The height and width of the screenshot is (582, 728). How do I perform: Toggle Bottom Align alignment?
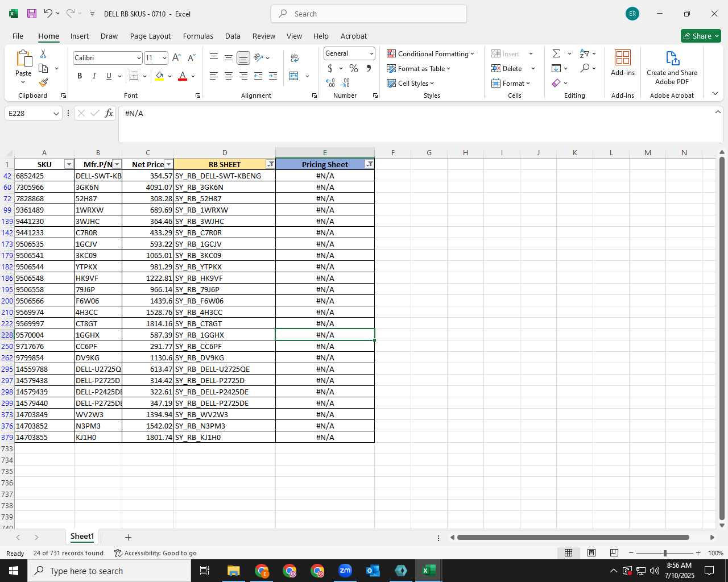coord(243,58)
